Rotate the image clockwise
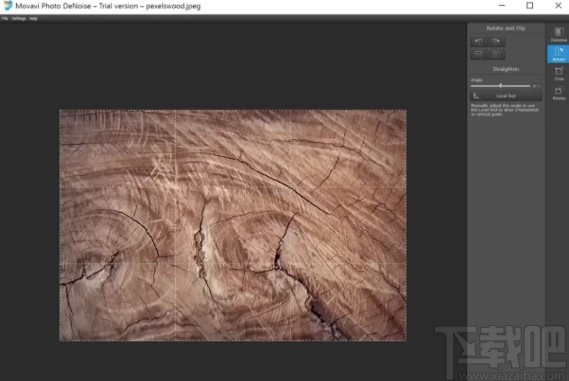The height and width of the screenshot is (381, 569). point(496,42)
